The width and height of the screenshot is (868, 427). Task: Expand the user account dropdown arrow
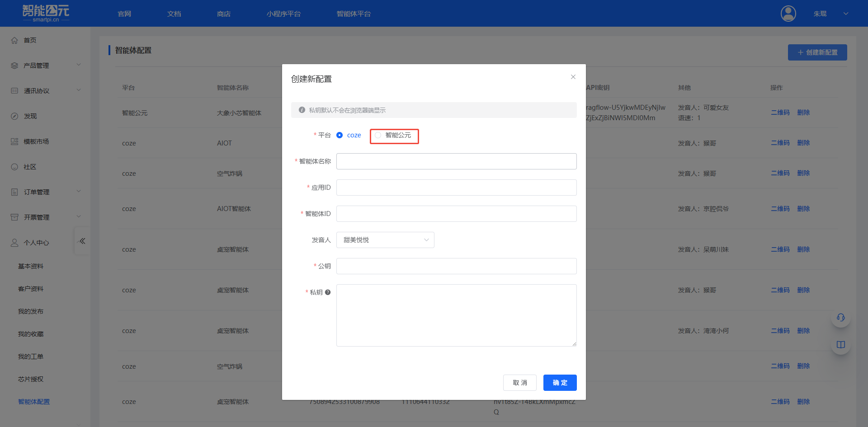coord(845,14)
